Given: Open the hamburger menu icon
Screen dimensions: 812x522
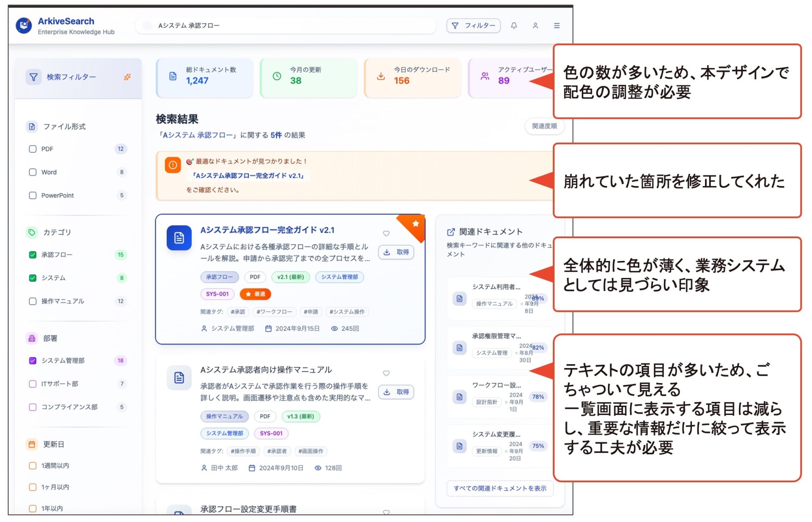Looking at the screenshot, I should 557,26.
